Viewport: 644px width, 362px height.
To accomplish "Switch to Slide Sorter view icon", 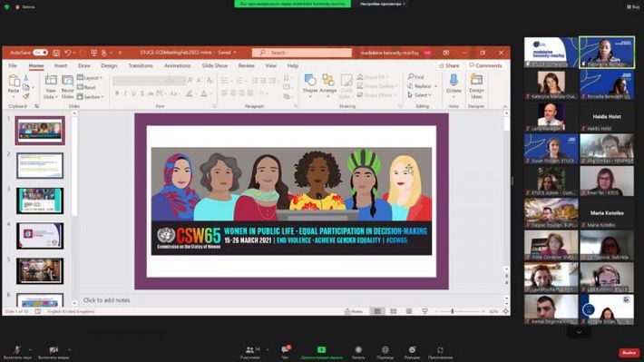I will click(393, 311).
